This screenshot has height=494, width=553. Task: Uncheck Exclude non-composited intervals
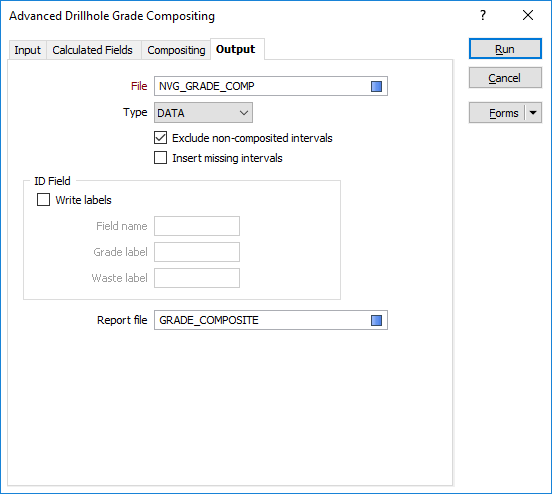160,138
